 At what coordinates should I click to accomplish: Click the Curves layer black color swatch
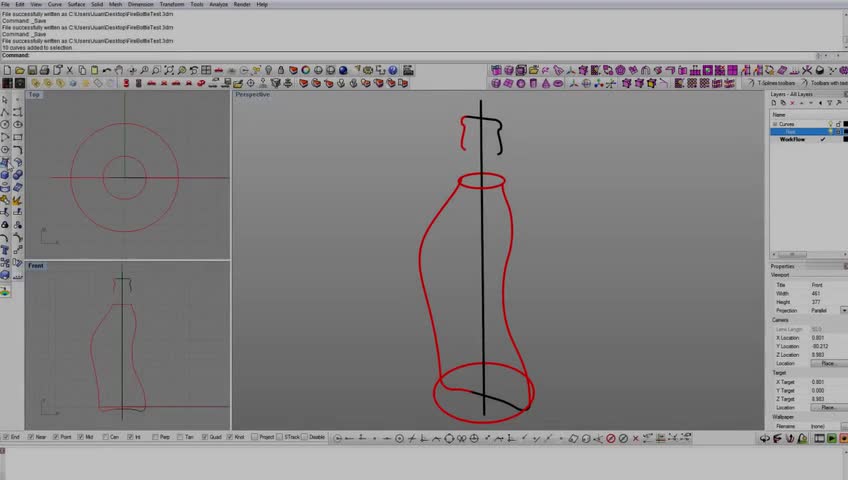click(x=846, y=124)
